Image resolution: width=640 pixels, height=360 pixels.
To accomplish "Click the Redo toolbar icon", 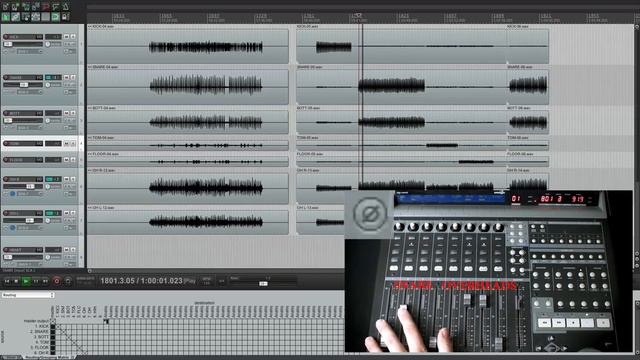I will click(56, 7).
